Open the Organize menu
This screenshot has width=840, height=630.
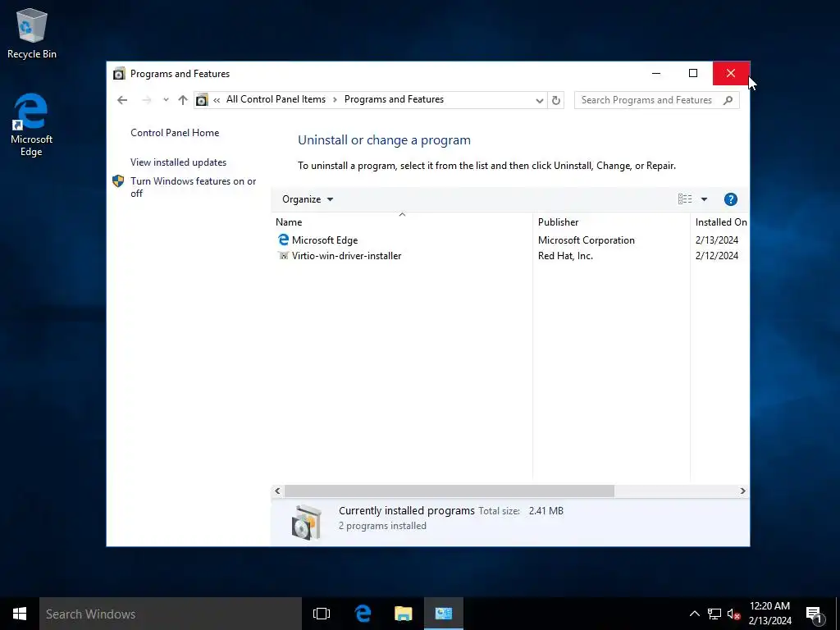point(308,199)
